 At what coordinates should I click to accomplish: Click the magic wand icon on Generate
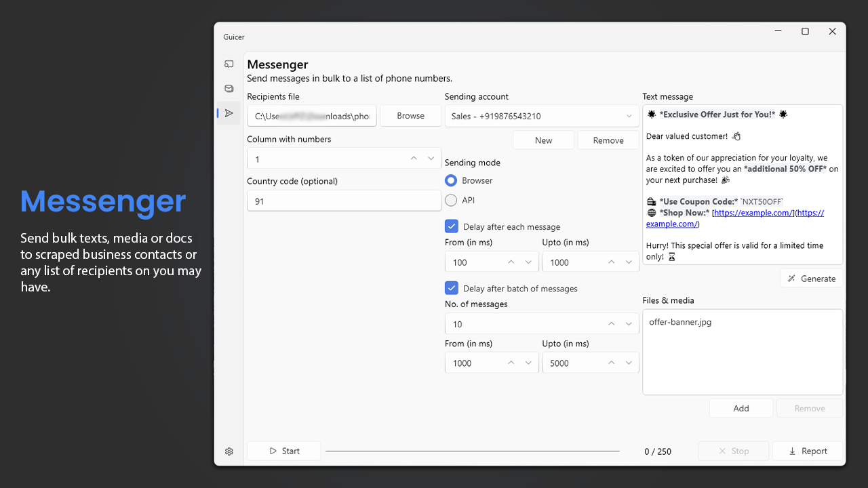(791, 279)
